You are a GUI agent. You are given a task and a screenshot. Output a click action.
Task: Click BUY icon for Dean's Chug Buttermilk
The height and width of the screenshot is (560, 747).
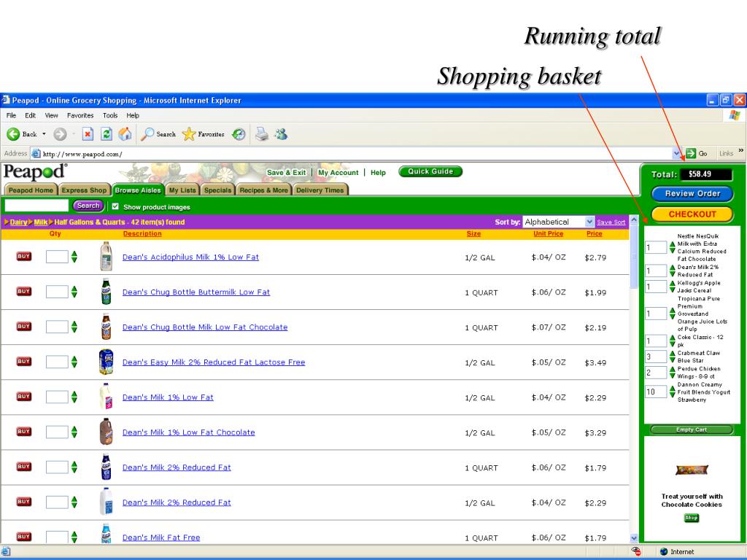(x=24, y=292)
